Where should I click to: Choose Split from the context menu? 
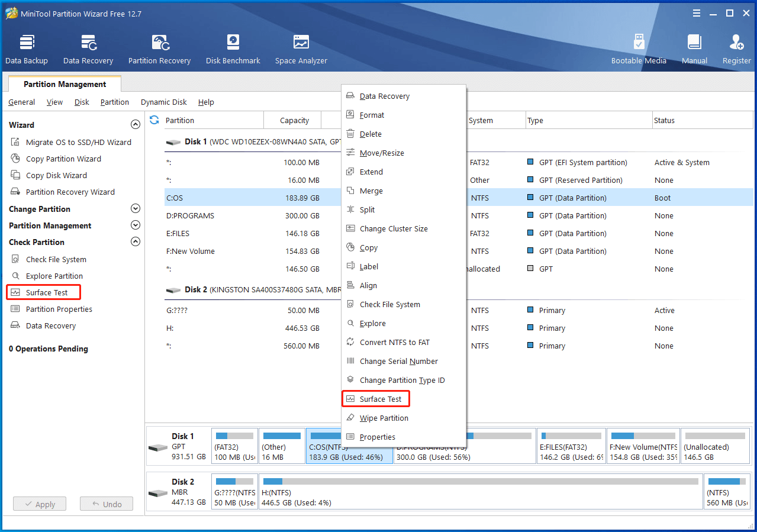pos(404,210)
